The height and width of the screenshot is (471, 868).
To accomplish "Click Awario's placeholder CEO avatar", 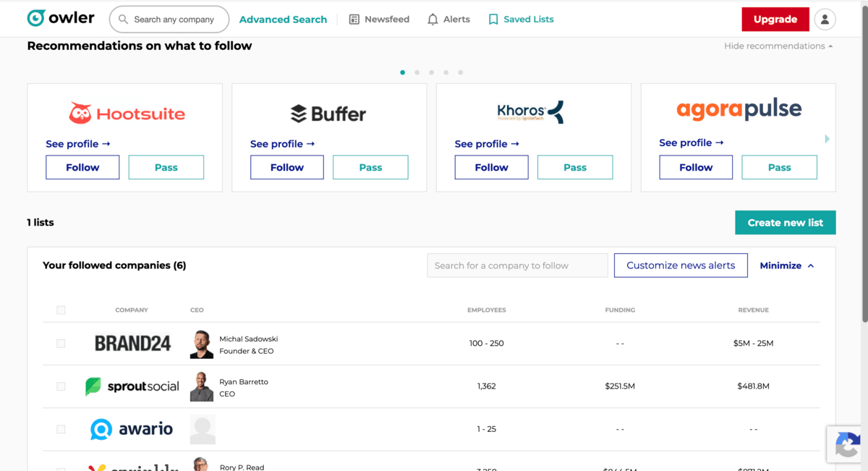I will pos(203,430).
